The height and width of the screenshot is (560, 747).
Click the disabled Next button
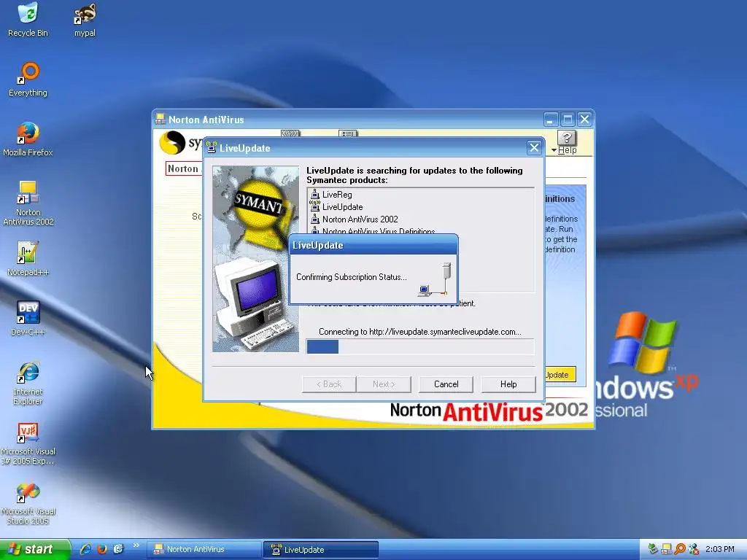[x=384, y=384]
